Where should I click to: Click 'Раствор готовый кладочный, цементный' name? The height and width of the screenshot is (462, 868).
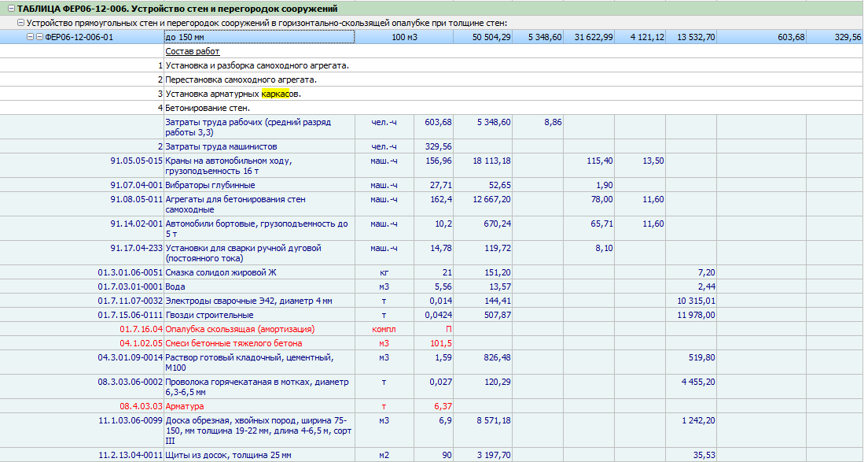click(249, 362)
